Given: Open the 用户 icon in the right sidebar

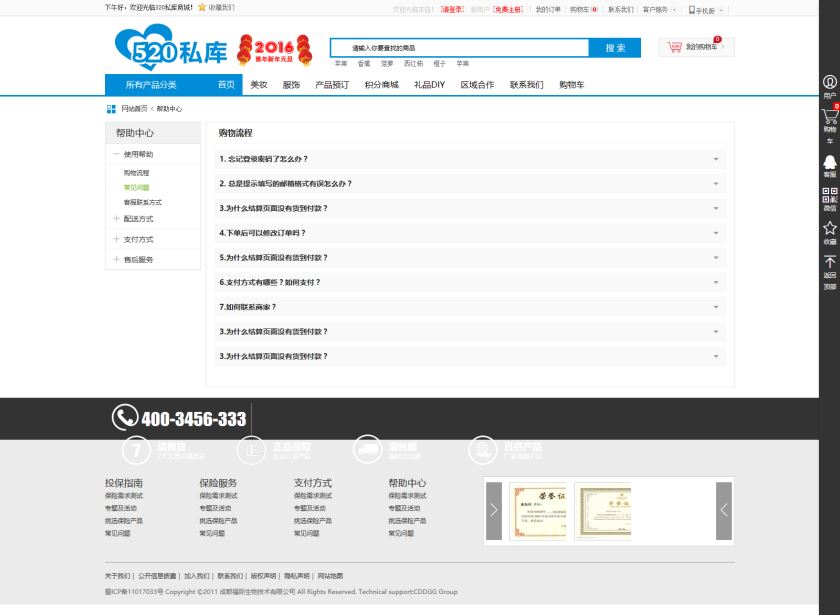Looking at the screenshot, I should coord(829,82).
